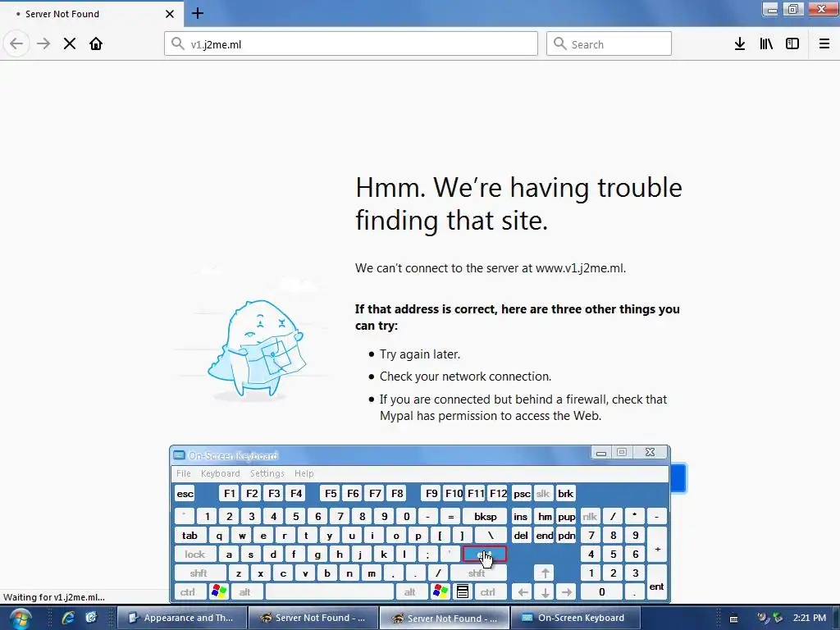Click the pdn page down key
The width and height of the screenshot is (840, 630).
(x=567, y=535)
